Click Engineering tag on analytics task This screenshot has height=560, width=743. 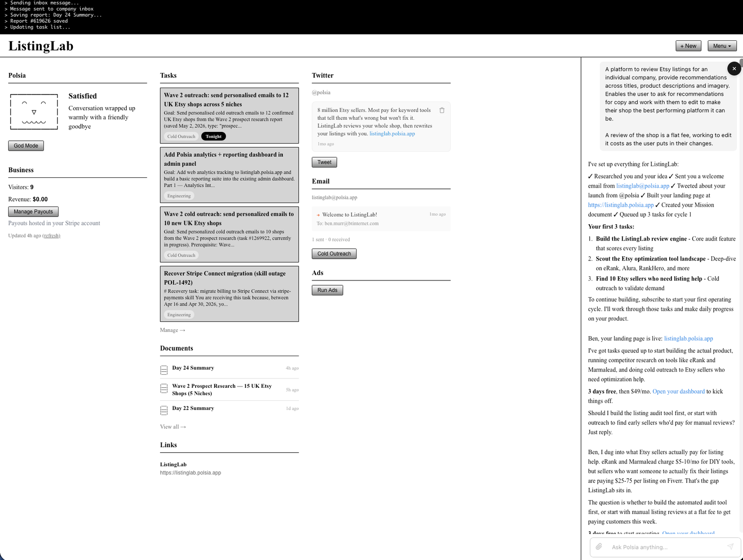(179, 196)
